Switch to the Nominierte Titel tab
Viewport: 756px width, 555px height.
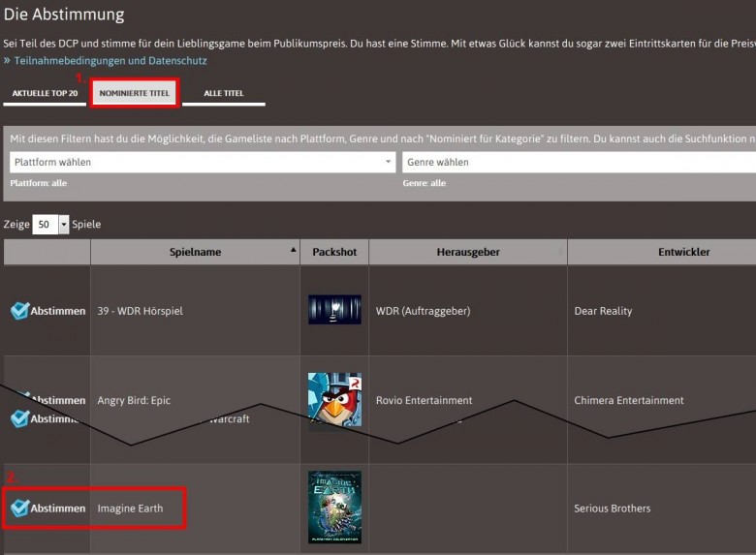[x=134, y=93]
